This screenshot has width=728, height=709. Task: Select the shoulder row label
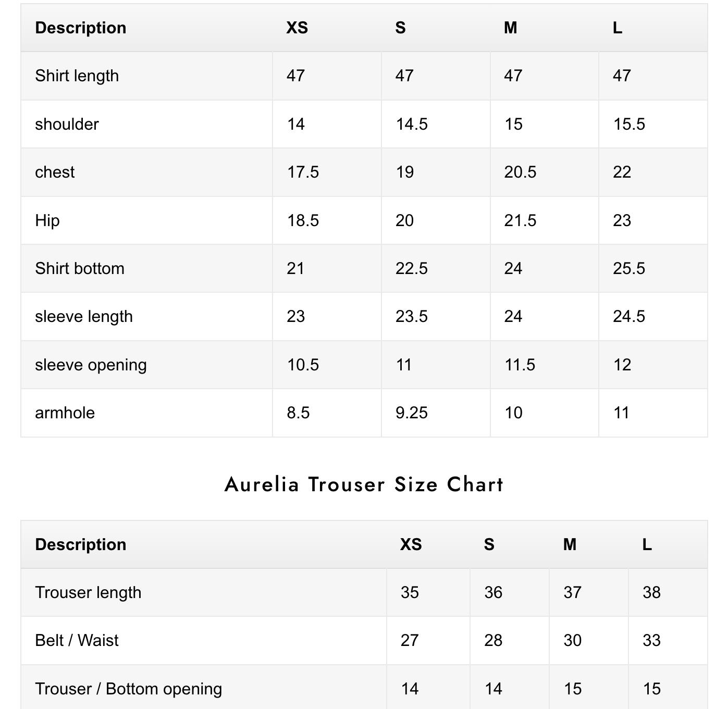tap(67, 125)
